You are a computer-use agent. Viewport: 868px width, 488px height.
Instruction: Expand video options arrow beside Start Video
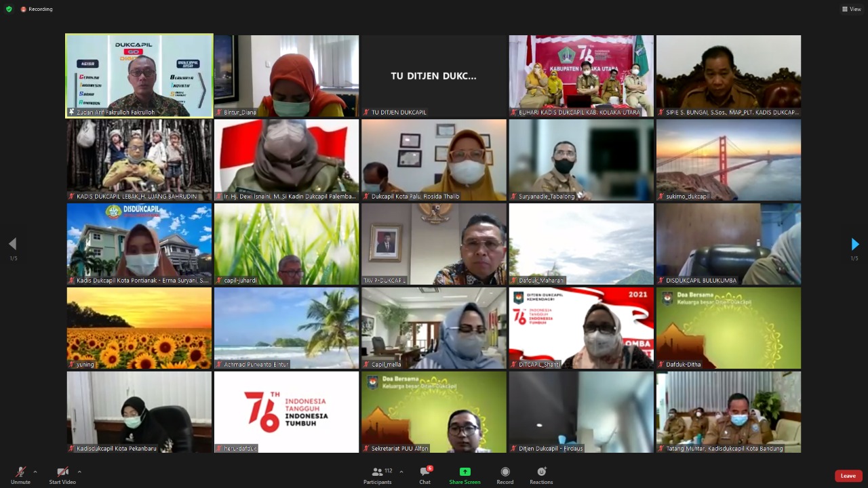(x=79, y=472)
